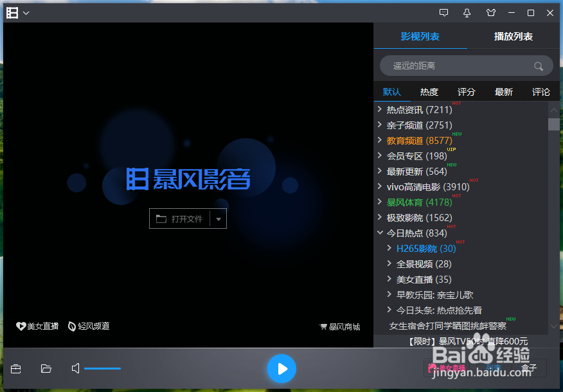Select the 最新 sort tab
The height and width of the screenshot is (392, 563).
pyautogui.click(x=504, y=92)
